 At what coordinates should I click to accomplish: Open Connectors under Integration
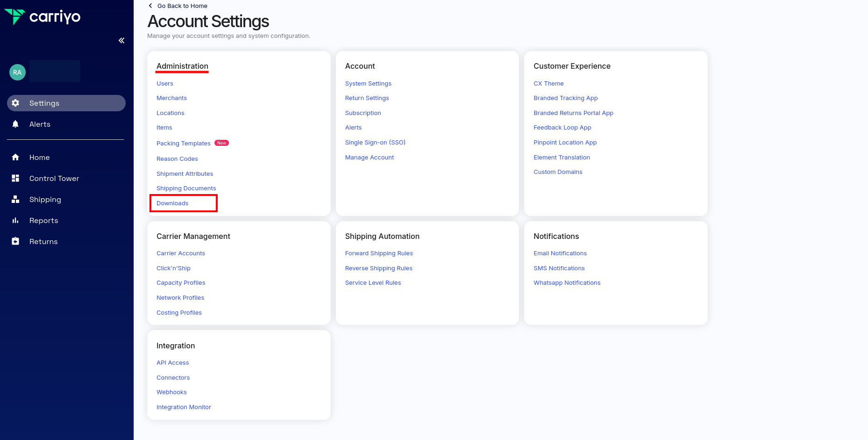pos(173,377)
